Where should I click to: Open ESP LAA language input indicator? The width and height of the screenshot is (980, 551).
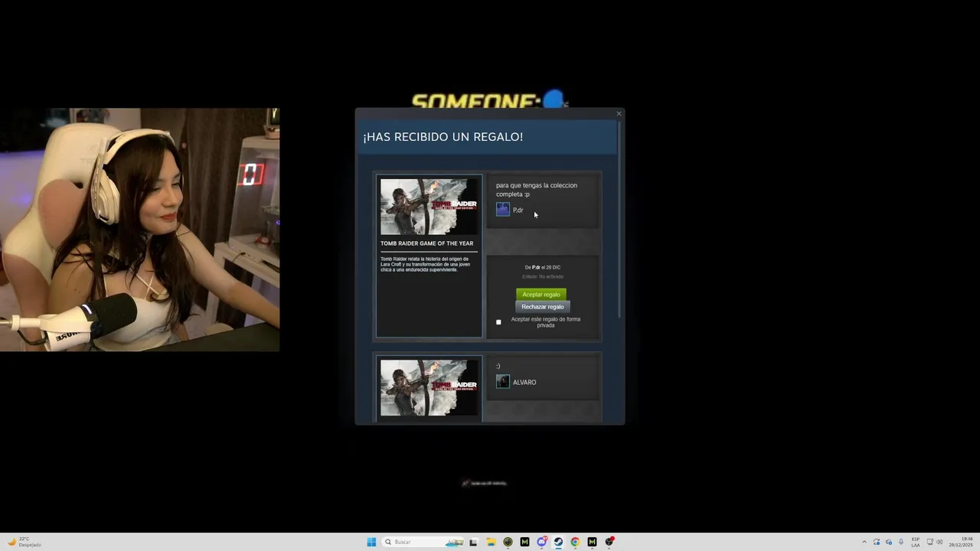pyautogui.click(x=916, y=542)
